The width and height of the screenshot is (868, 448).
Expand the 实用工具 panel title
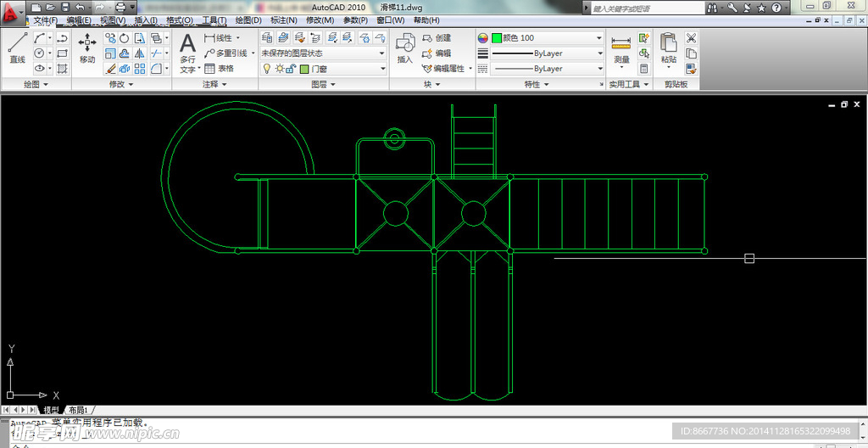click(x=629, y=84)
